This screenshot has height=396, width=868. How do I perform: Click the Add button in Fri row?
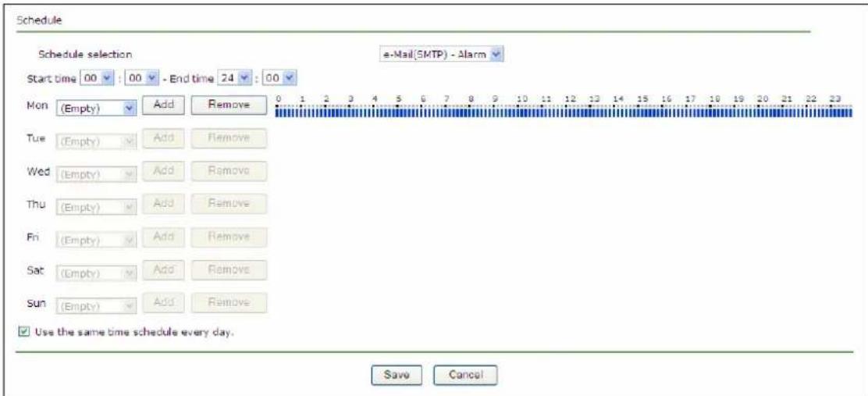point(163,237)
